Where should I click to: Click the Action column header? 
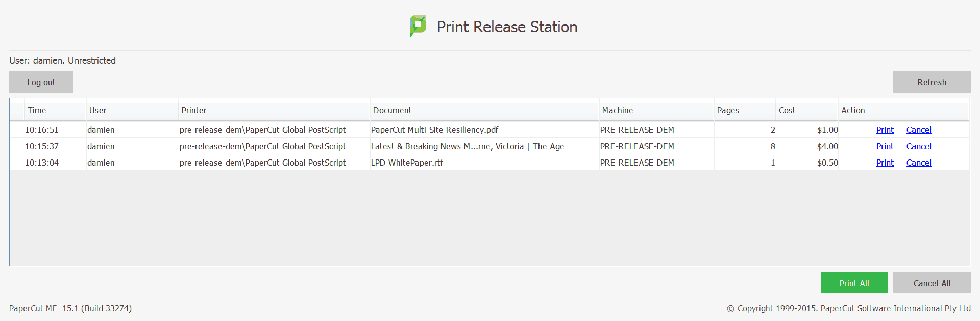[x=903, y=110]
